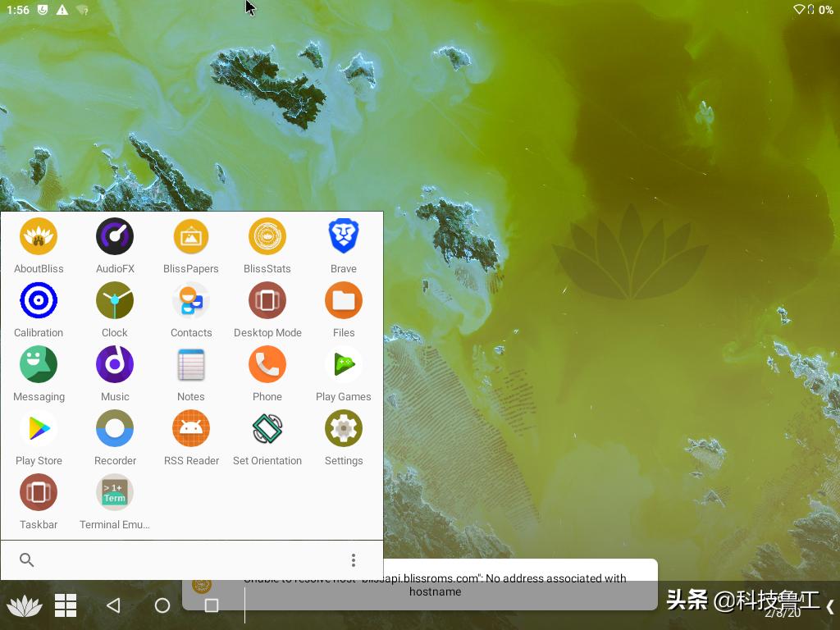Tap the search icon in app drawer
Viewport: 840px width, 630px height.
27,559
